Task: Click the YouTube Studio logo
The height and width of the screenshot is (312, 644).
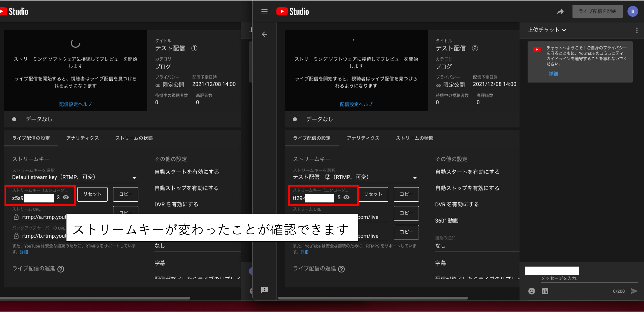Action: point(293,11)
